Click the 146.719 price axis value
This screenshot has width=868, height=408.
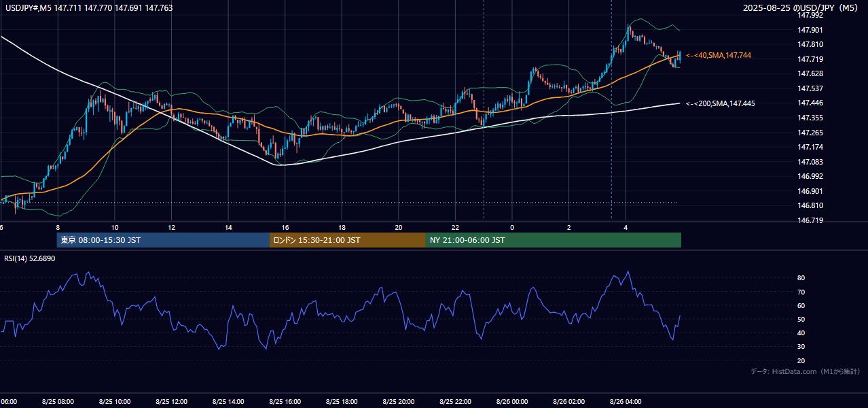click(x=811, y=220)
